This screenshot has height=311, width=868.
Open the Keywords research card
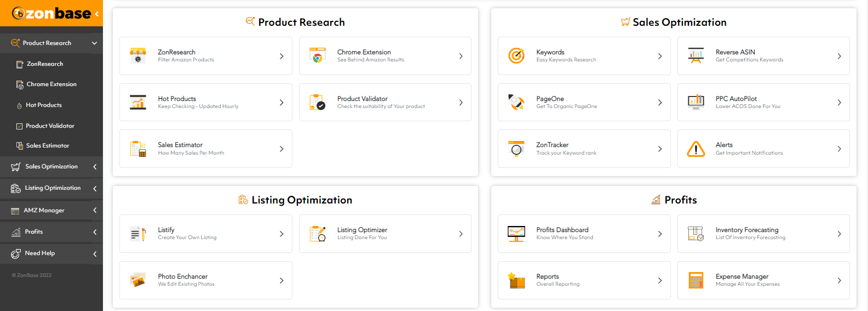point(584,56)
